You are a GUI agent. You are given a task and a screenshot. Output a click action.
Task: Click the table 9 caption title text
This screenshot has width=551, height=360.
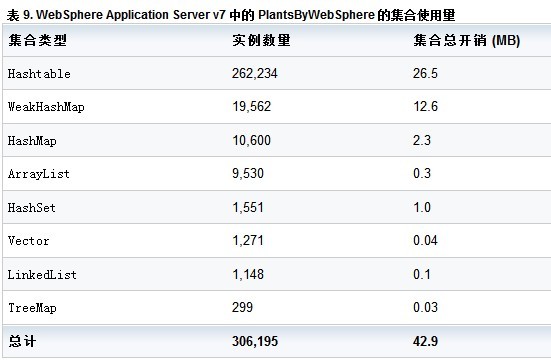[231, 15]
